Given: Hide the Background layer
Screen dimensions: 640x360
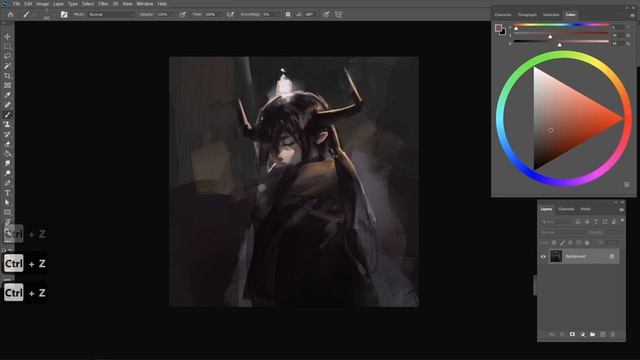Looking at the screenshot, I should point(543,257).
